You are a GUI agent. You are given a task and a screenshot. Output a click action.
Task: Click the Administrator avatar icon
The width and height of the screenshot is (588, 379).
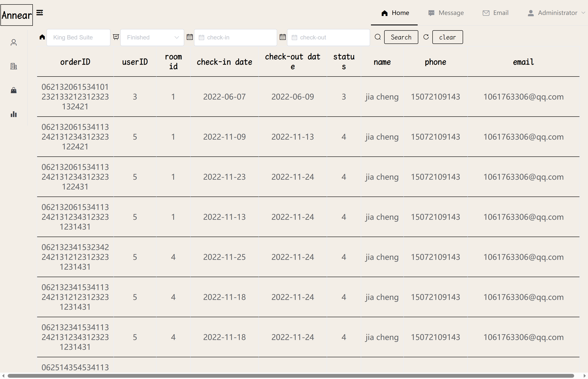[x=531, y=13]
